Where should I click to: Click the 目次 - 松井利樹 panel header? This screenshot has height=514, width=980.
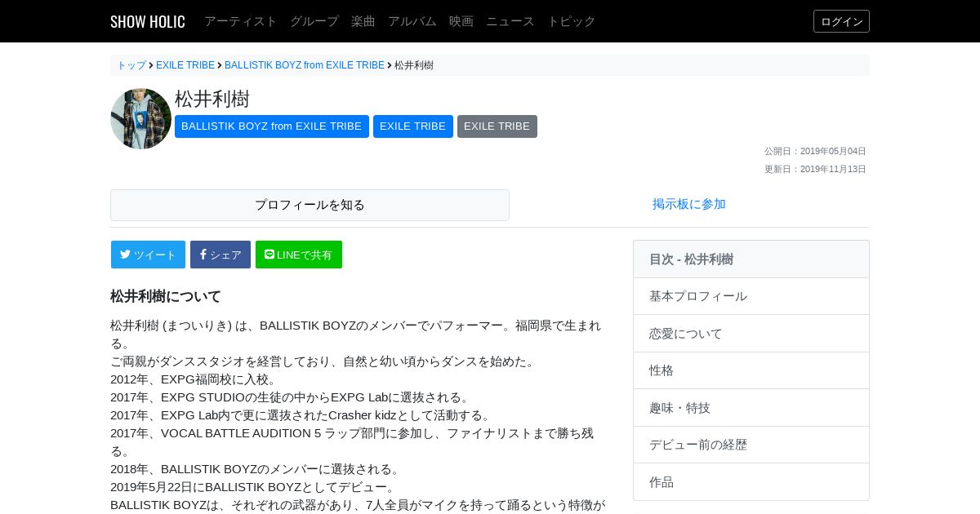(751, 259)
